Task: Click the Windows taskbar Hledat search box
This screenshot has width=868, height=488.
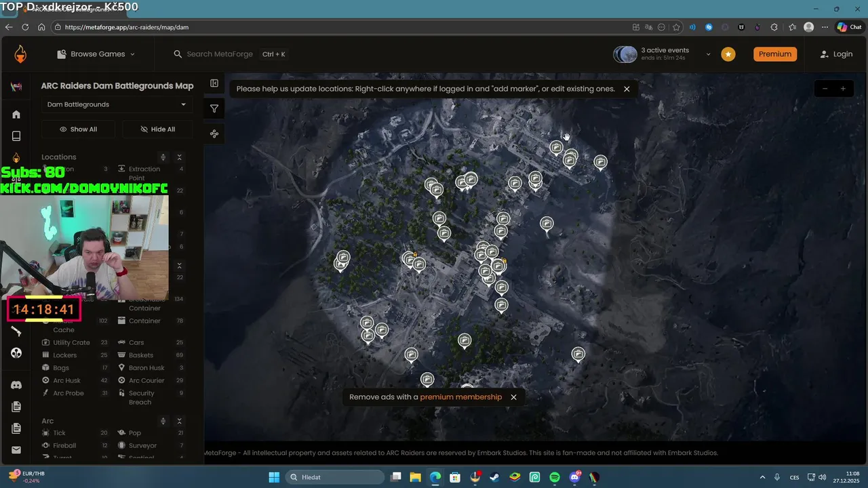Action: point(336,477)
